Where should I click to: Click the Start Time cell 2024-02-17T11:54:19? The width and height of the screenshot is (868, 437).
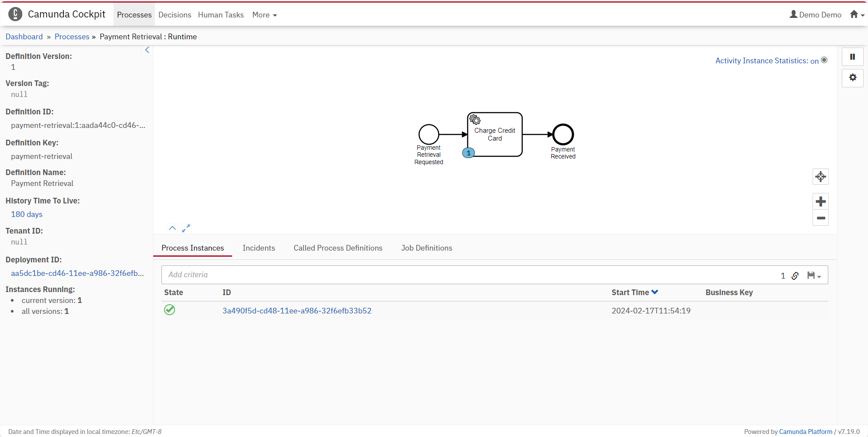[x=651, y=311]
